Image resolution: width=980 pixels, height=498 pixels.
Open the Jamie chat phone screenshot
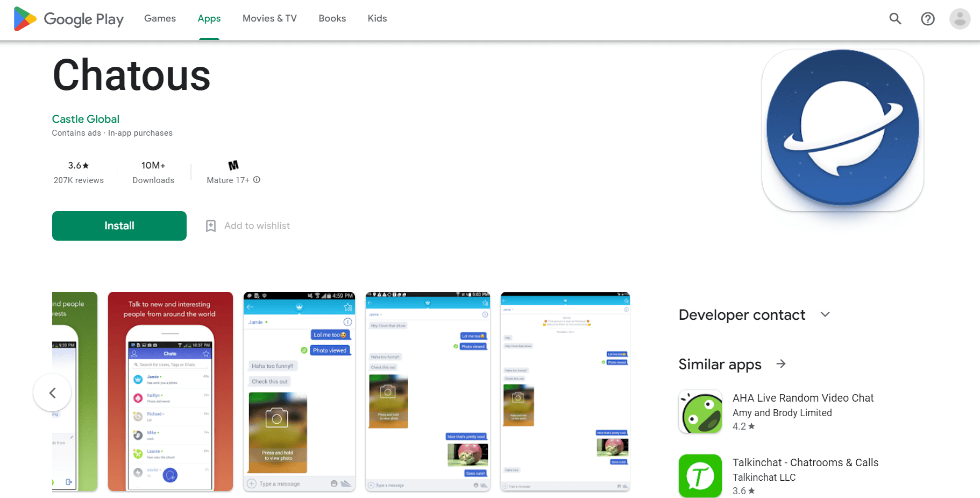click(x=299, y=391)
